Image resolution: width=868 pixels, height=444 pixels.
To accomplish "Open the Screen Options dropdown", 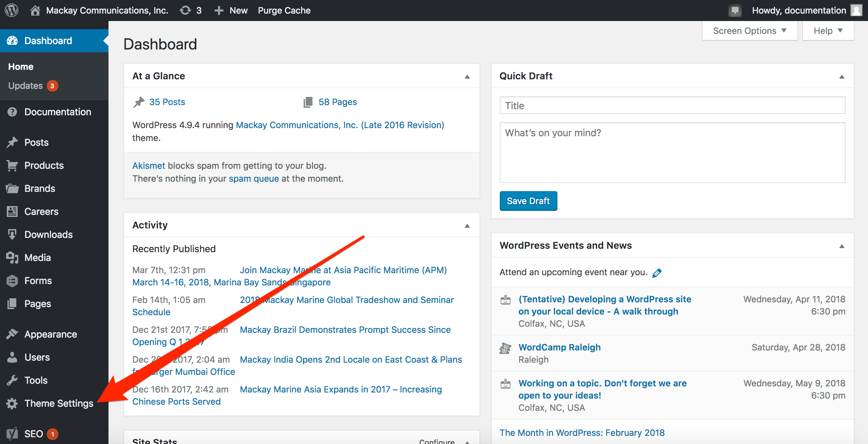I will coord(750,31).
